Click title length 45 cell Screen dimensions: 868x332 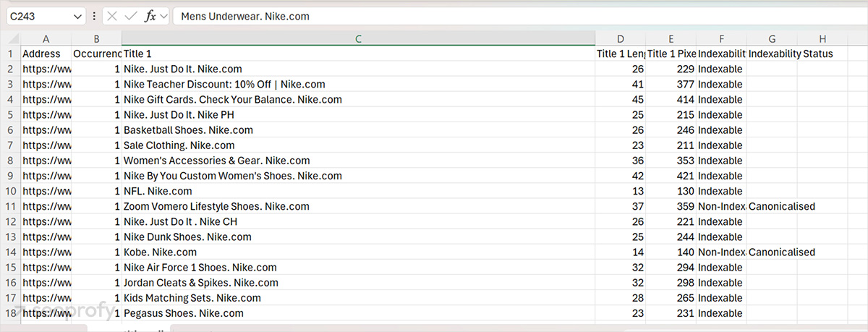[x=620, y=100]
